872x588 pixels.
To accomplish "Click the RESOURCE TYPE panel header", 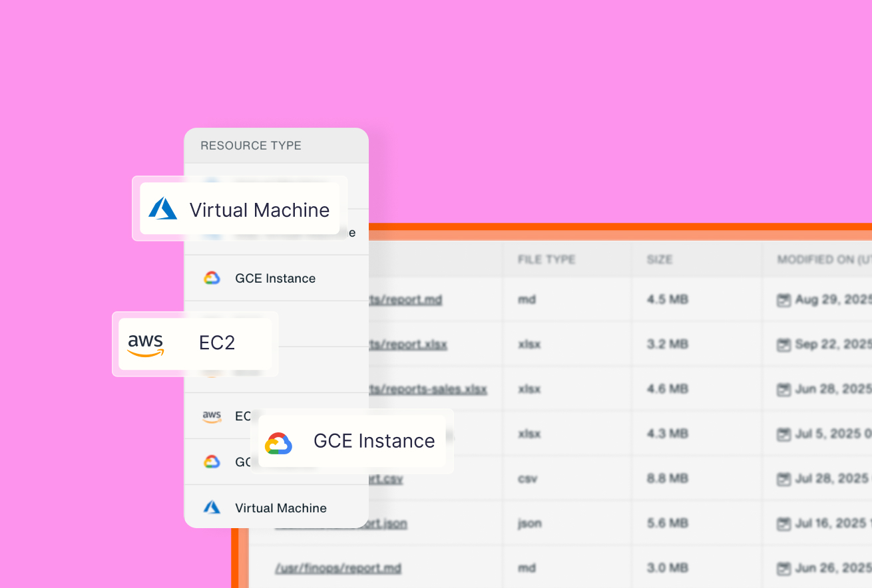I will point(251,145).
